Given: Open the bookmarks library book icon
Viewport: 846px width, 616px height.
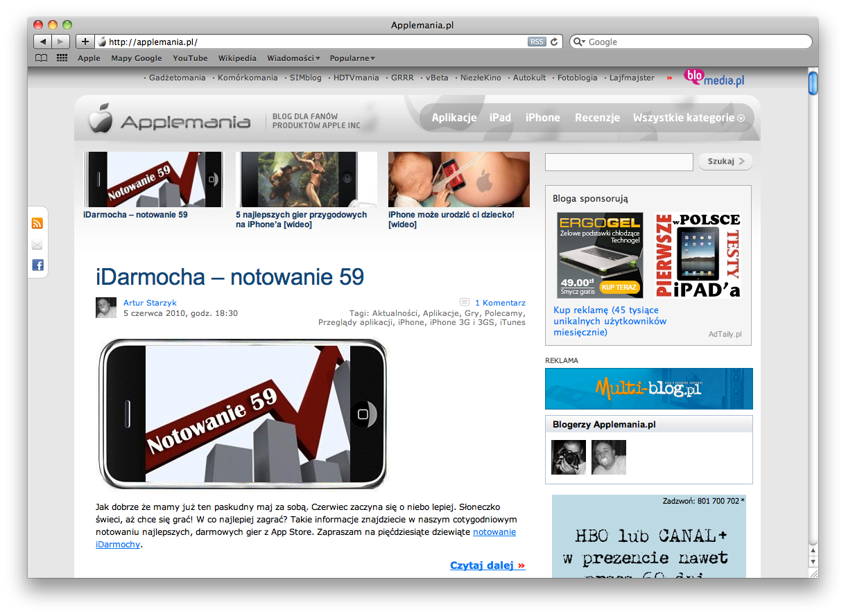Looking at the screenshot, I should pos(42,58).
